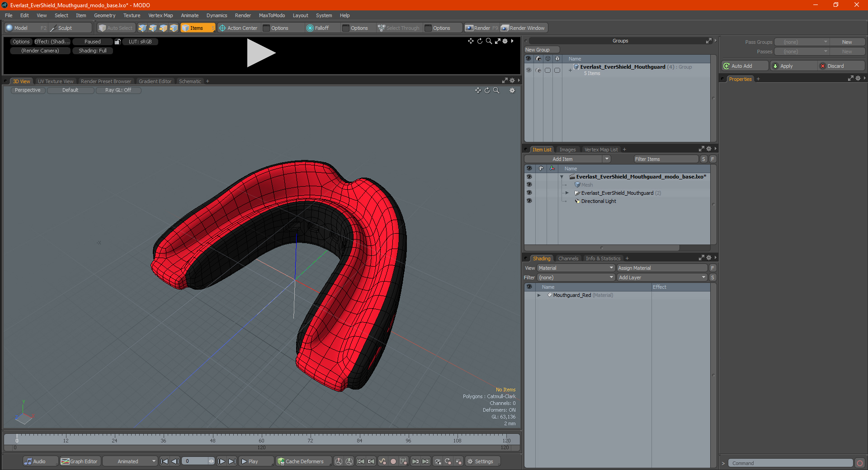Toggle visibility of Everlast_EverShield_Mouthguard item row
The height and width of the screenshot is (470, 868).
coord(529,193)
